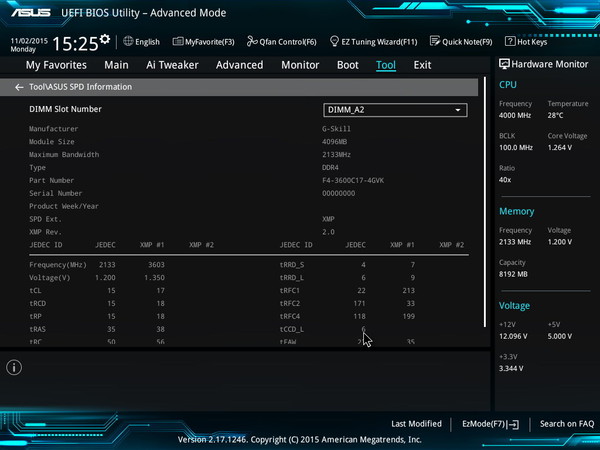Launch EZ Tuning Wizard bulb icon
The height and width of the screenshot is (450, 600).
[x=334, y=41]
